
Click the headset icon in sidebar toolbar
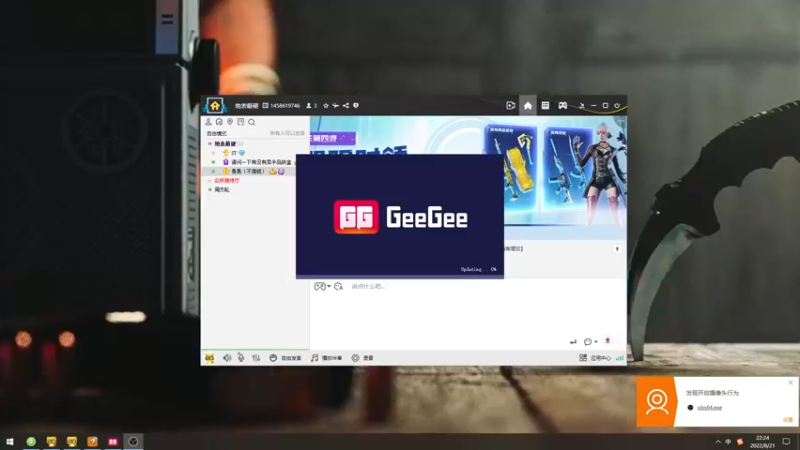point(219,122)
